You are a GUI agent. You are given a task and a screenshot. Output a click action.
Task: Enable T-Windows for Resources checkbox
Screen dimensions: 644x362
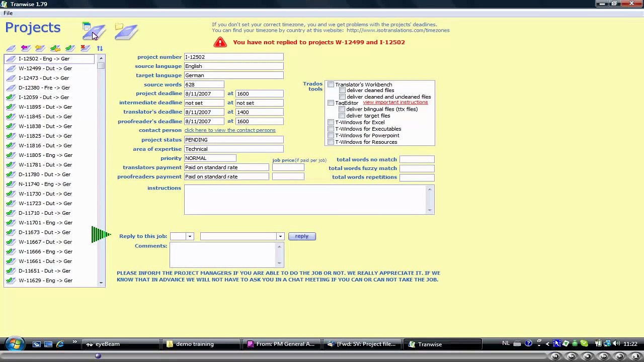click(x=331, y=142)
